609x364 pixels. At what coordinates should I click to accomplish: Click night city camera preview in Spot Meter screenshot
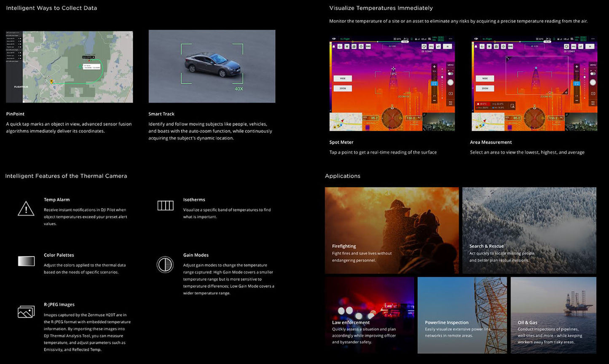point(439,122)
